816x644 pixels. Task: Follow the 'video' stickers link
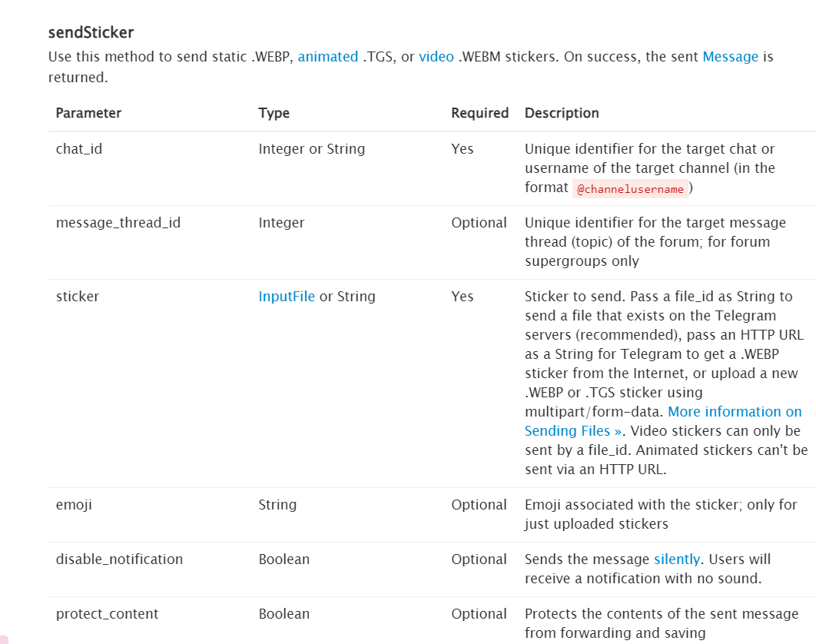[x=436, y=56]
